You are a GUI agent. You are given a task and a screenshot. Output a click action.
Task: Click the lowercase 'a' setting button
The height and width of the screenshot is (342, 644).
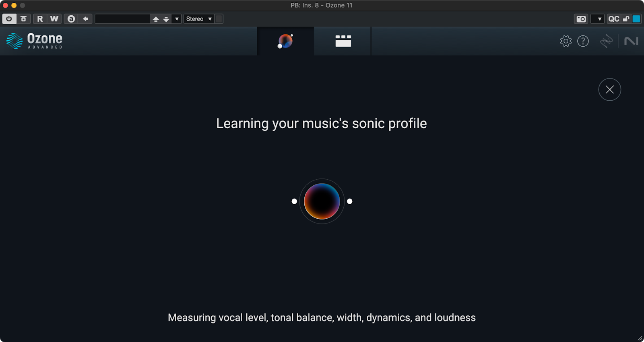pos(71,19)
